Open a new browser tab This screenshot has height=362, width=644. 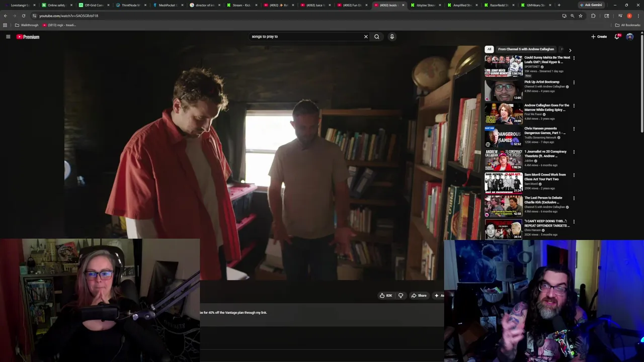click(559, 5)
